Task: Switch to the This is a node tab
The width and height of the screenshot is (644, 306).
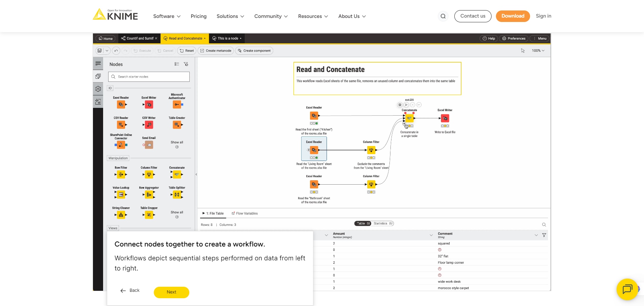Action: (227, 39)
